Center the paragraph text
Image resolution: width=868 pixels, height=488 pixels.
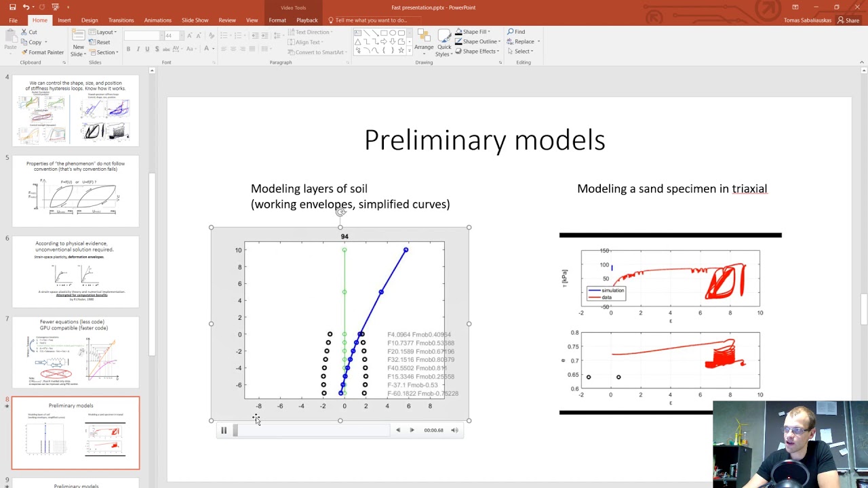233,49
